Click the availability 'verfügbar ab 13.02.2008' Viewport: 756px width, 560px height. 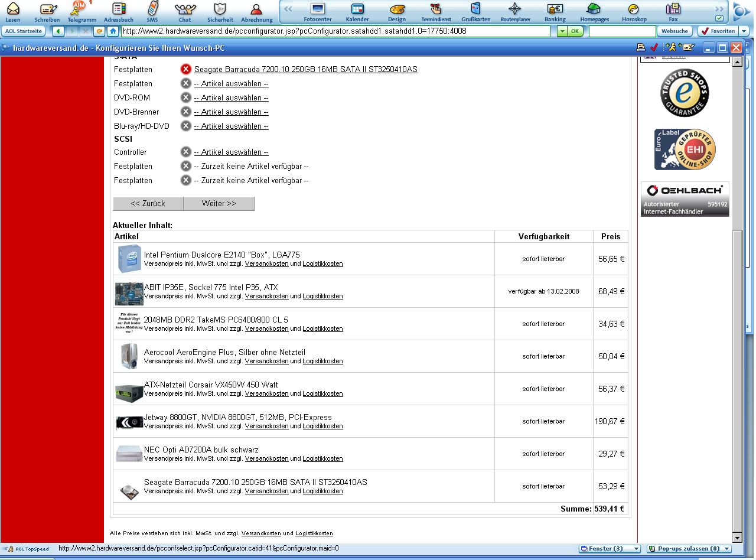pyautogui.click(x=543, y=291)
